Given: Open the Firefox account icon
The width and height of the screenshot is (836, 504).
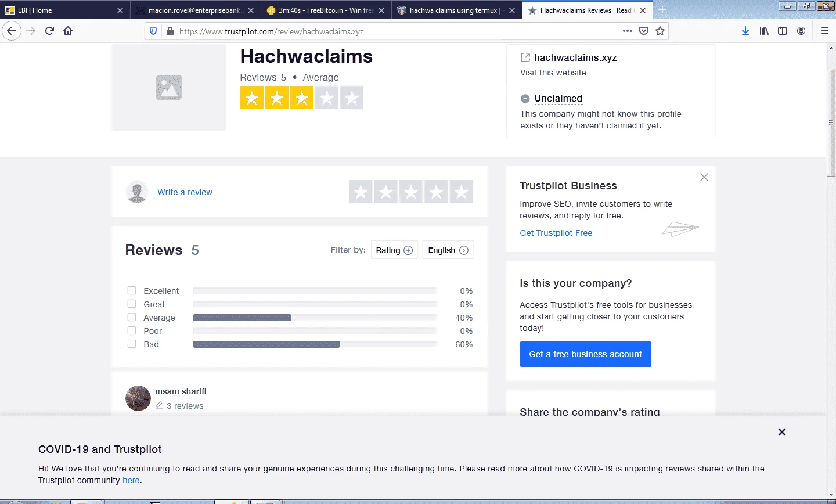Looking at the screenshot, I should (801, 31).
